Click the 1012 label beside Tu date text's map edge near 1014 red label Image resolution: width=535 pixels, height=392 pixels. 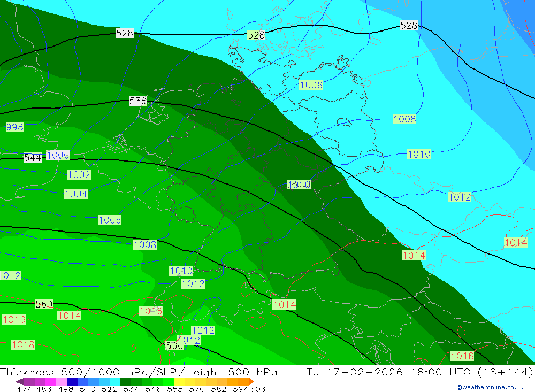tap(460, 197)
